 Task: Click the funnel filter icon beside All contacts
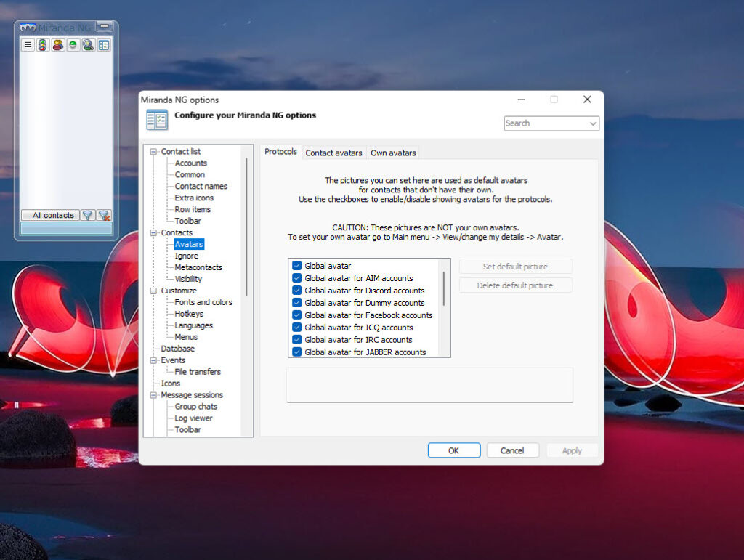88,215
